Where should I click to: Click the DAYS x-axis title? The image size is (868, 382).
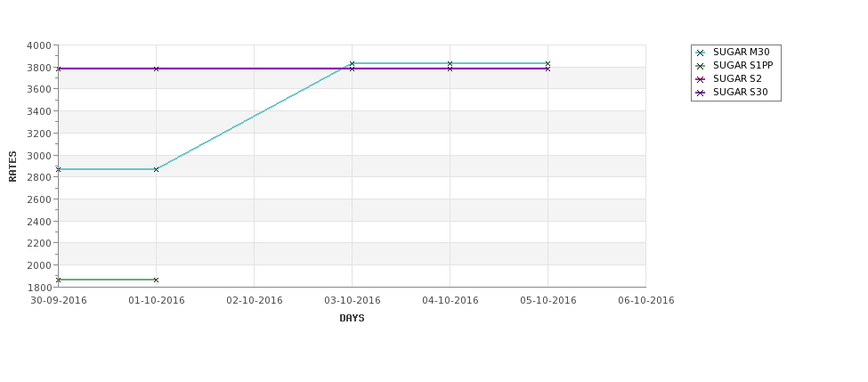click(x=352, y=319)
